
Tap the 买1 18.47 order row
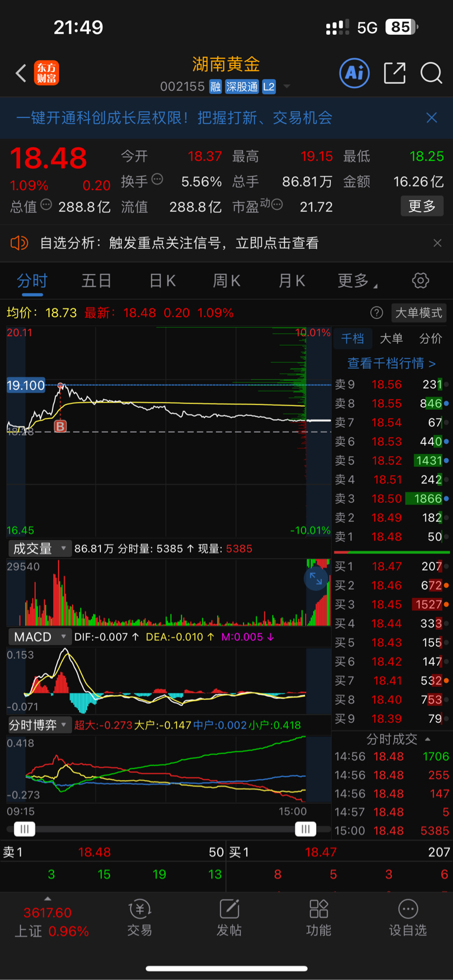tap(392, 567)
